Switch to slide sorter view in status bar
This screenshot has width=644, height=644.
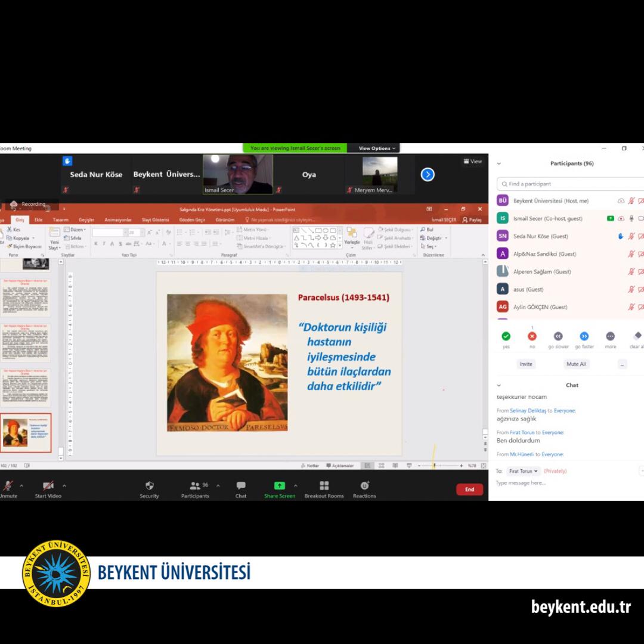click(x=382, y=465)
